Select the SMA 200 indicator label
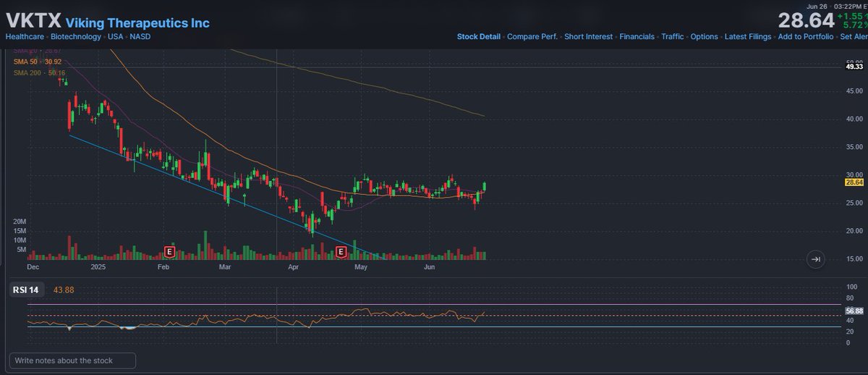Image resolution: width=868 pixels, height=375 pixels. click(x=41, y=73)
